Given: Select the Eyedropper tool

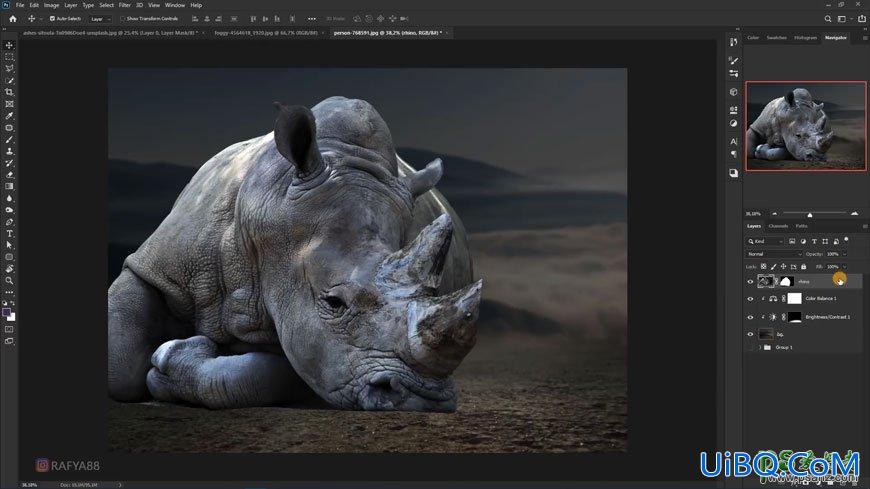Looking at the screenshot, I should 9,115.
